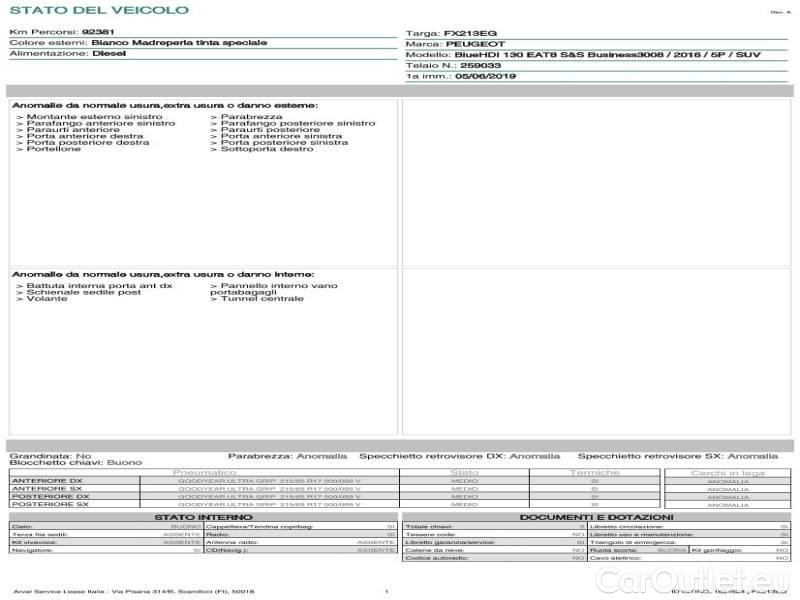800x600 pixels.
Task: Click the 'Termiche' column header
Action: pyautogui.click(x=595, y=473)
